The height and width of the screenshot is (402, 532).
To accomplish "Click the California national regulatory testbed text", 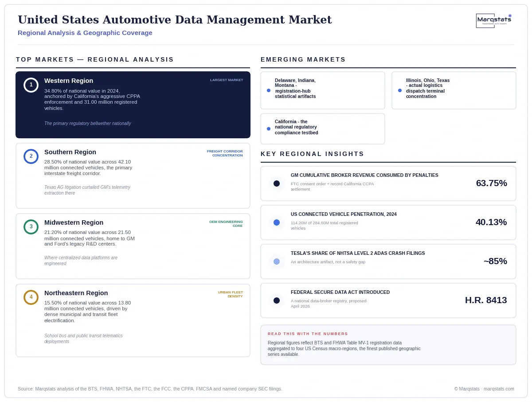I will point(297,127).
